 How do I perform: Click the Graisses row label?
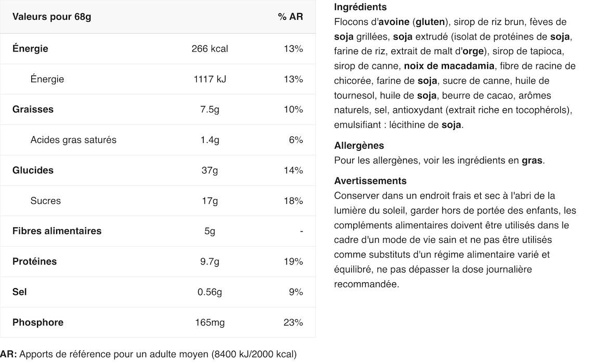click(x=33, y=109)
